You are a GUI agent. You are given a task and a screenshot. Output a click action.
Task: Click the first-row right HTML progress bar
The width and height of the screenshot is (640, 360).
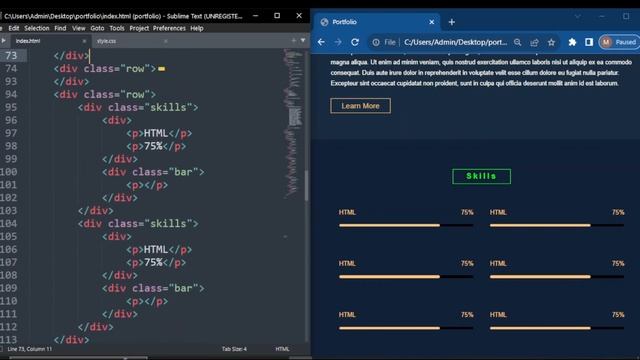click(557, 225)
